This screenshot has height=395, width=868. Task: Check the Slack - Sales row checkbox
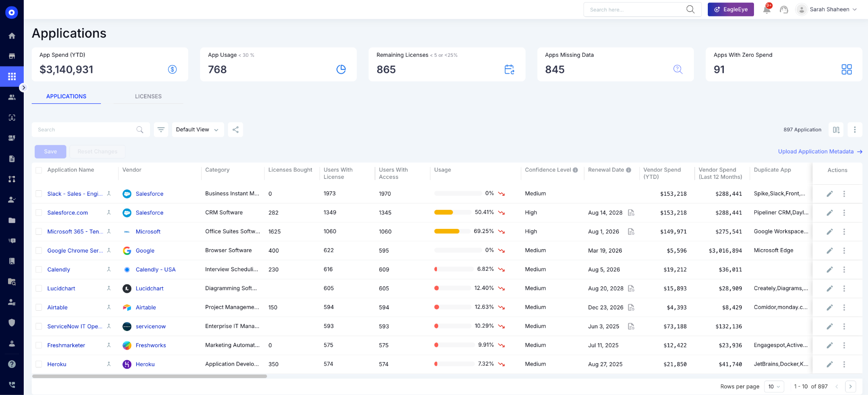[39, 194]
